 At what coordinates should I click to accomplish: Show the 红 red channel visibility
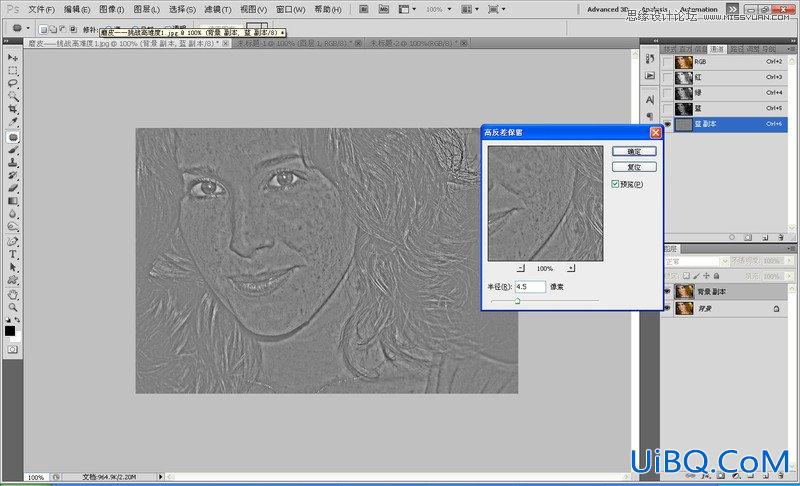click(x=667, y=78)
